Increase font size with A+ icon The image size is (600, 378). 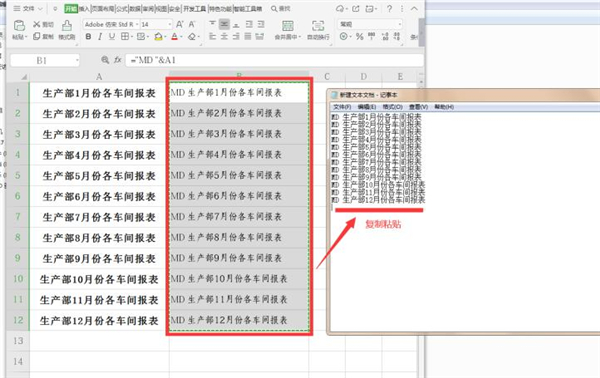click(179, 24)
